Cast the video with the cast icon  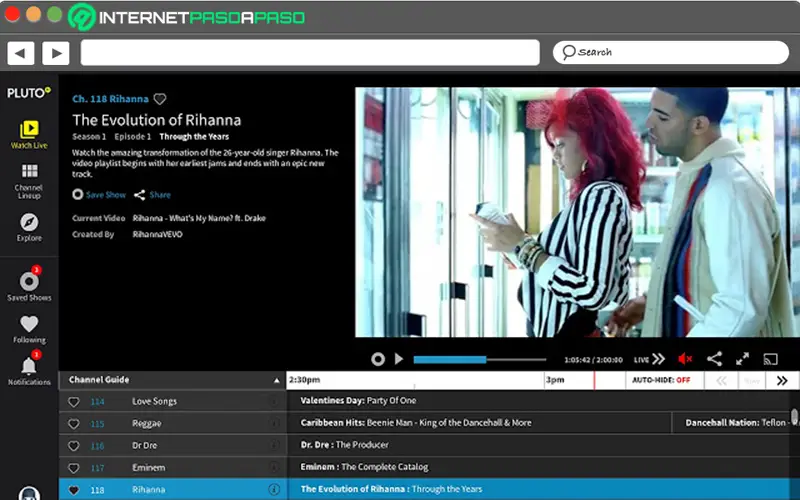770,359
